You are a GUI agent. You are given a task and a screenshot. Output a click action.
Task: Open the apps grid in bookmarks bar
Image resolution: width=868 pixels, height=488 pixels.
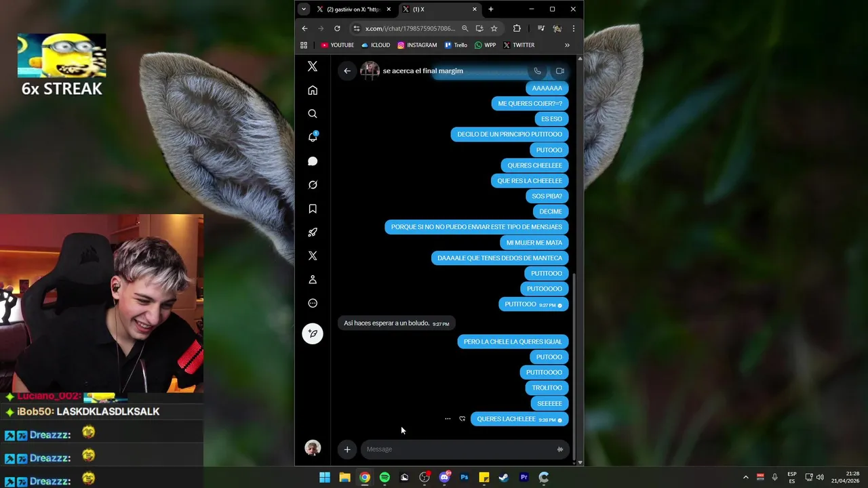click(304, 45)
